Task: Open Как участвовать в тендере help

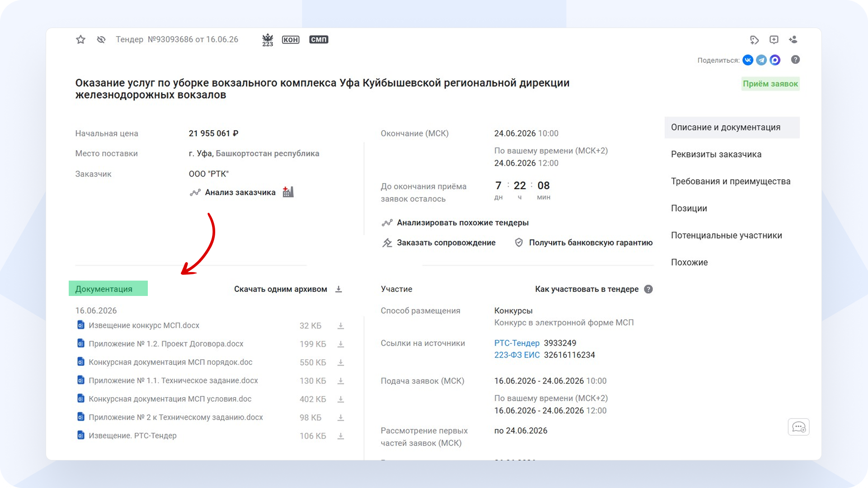Action: click(x=587, y=289)
